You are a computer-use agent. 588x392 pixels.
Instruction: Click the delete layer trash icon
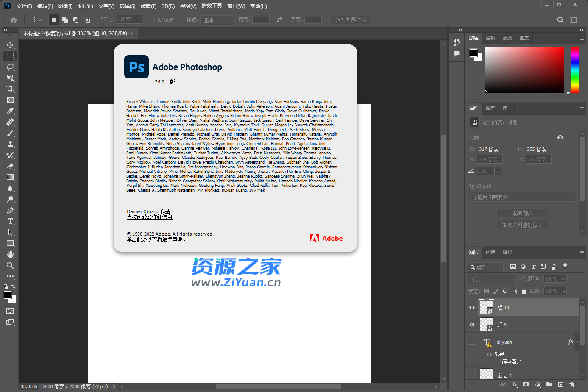[x=572, y=385]
